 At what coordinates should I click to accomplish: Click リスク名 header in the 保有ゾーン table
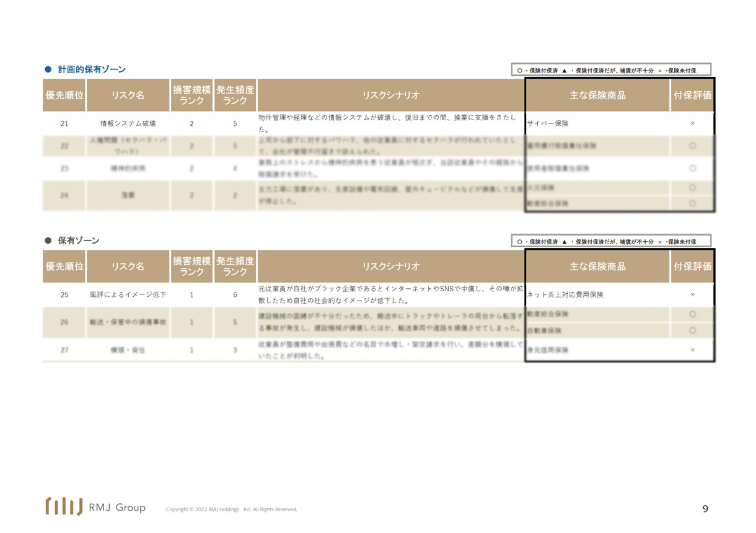(128, 266)
